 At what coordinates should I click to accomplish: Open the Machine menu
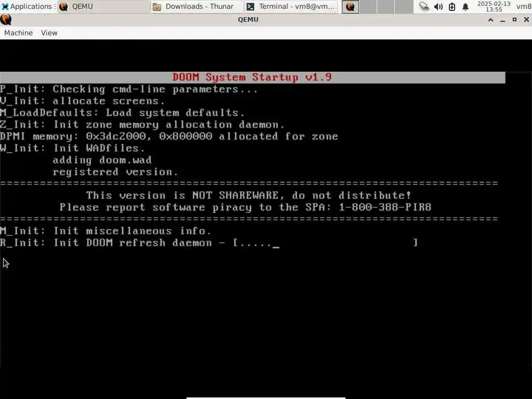18,33
